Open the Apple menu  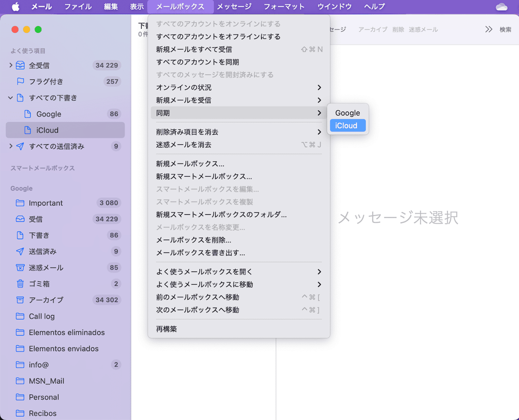click(15, 6)
